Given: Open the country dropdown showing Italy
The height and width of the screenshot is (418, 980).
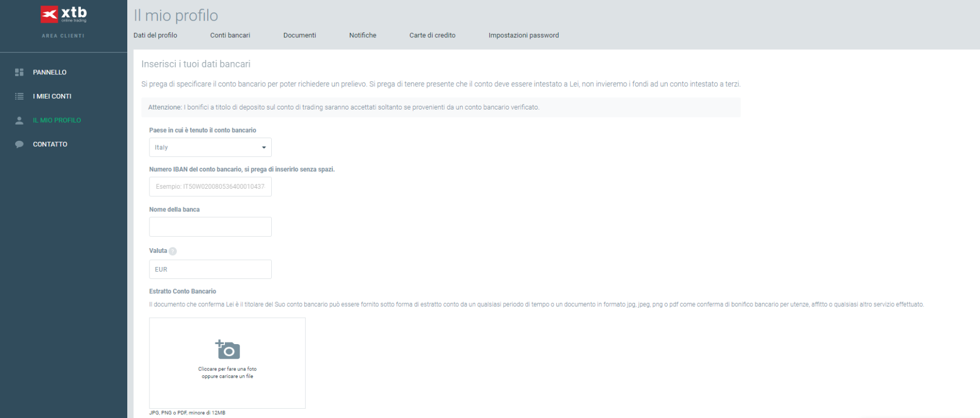Looking at the screenshot, I should click(210, 147).
